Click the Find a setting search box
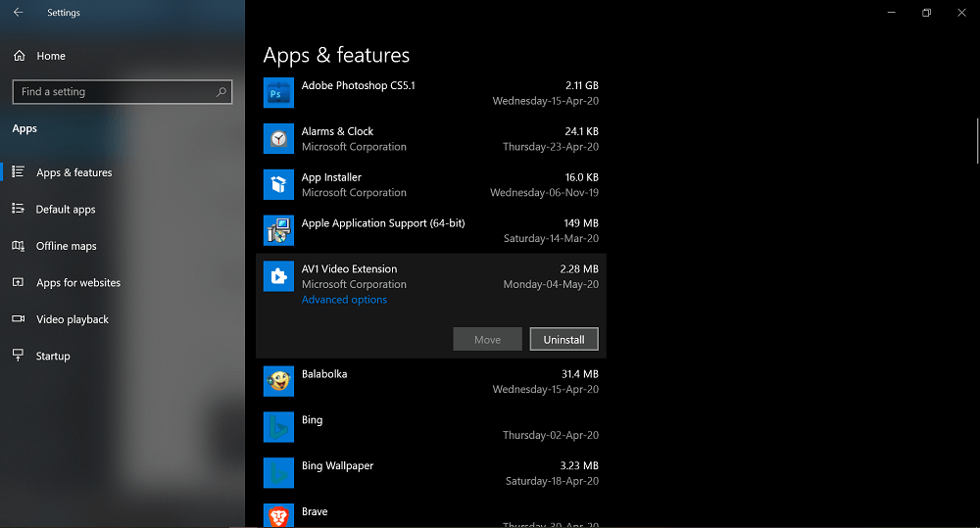 (122, 92)
